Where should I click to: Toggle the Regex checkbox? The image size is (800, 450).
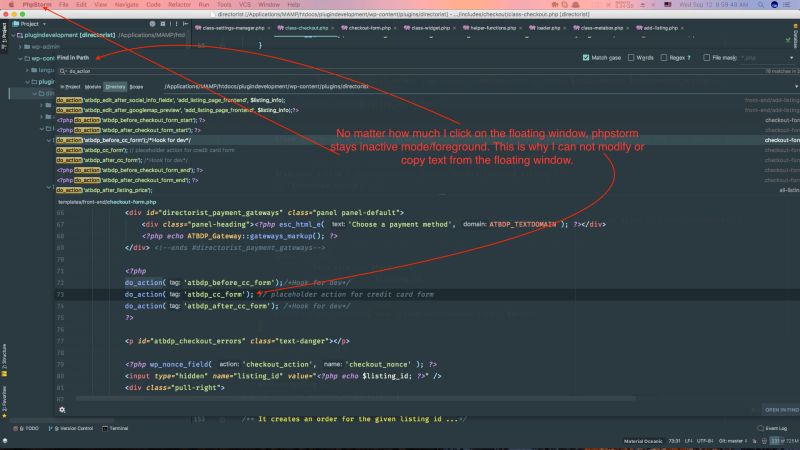click(664, 58)
